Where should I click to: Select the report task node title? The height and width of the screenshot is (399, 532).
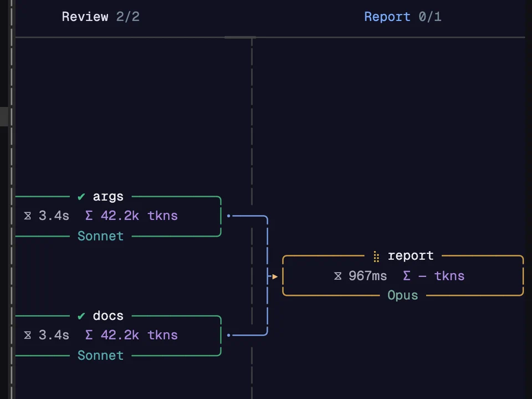pos(411,255)
